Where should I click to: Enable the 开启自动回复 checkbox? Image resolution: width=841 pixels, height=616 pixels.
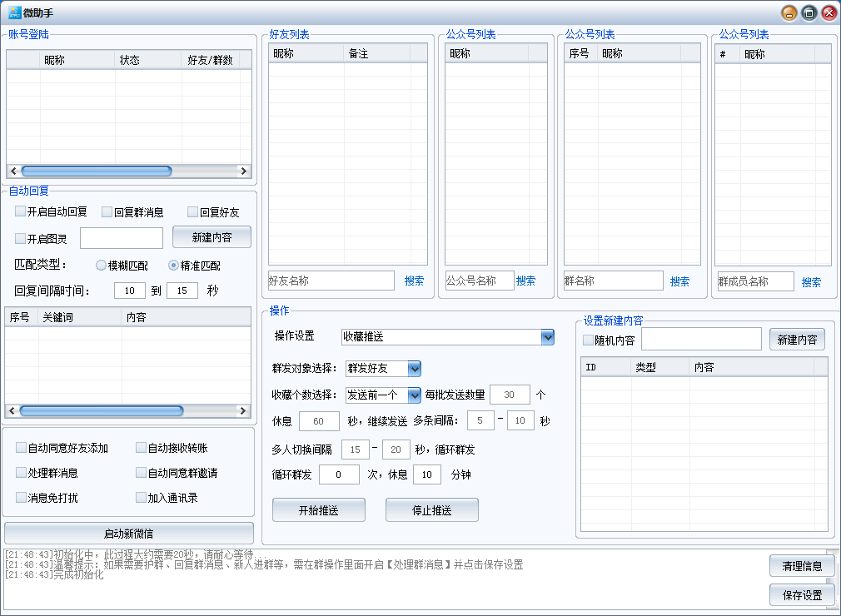[21, 211]
